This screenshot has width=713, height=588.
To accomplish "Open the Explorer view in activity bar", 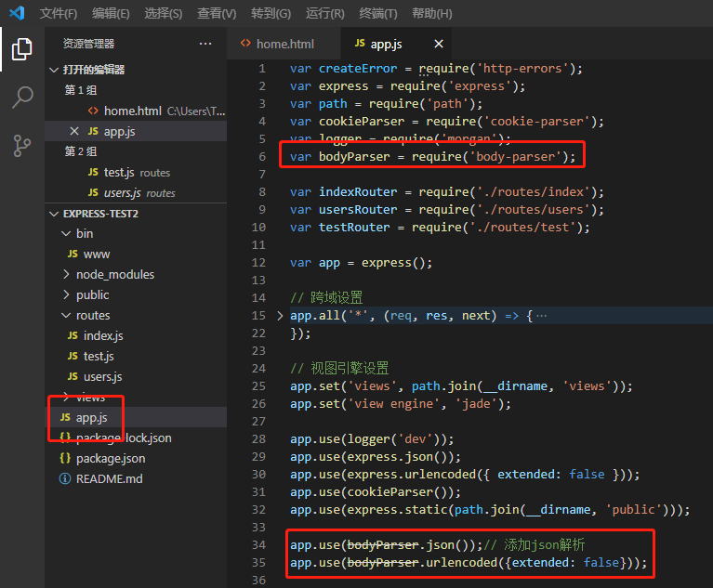I will 21,48.
